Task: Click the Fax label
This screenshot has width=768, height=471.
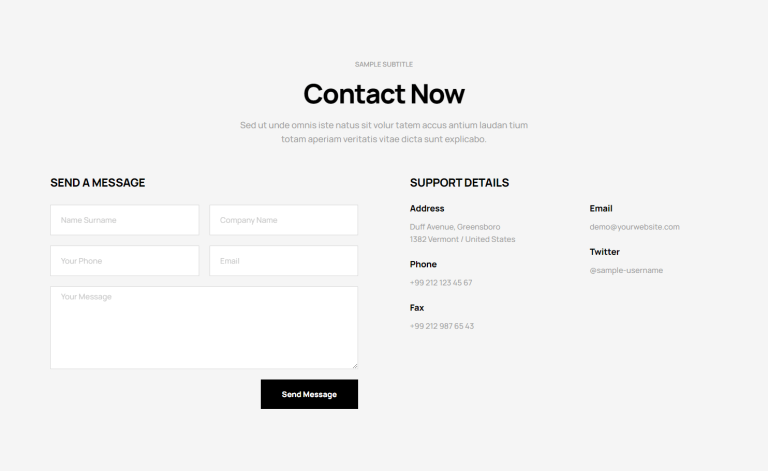Action: (x=417, y=308)
